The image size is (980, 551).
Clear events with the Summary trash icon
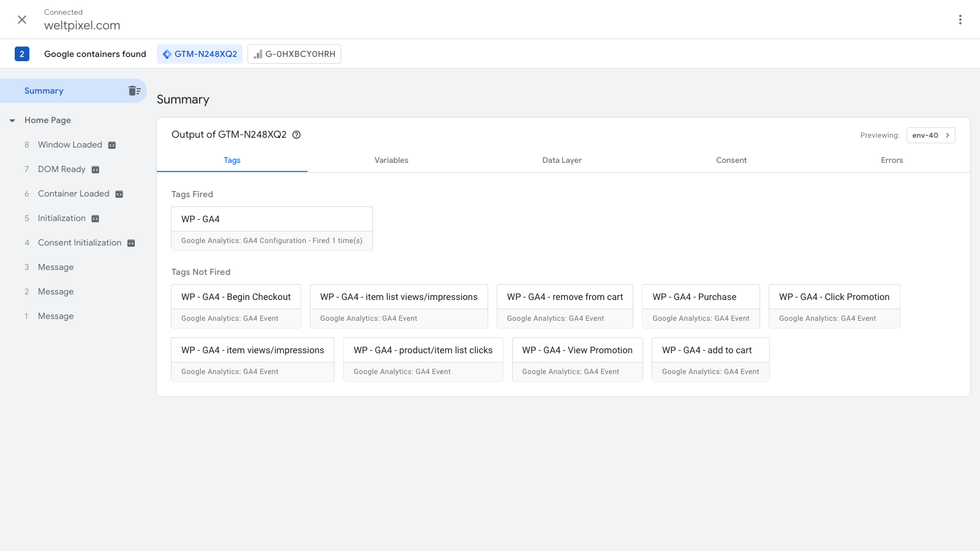pos(134,91)
